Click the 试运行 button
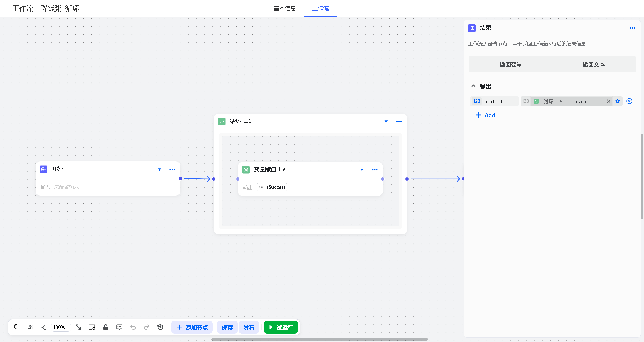This screenshot has width=644, height=342. 281,327
